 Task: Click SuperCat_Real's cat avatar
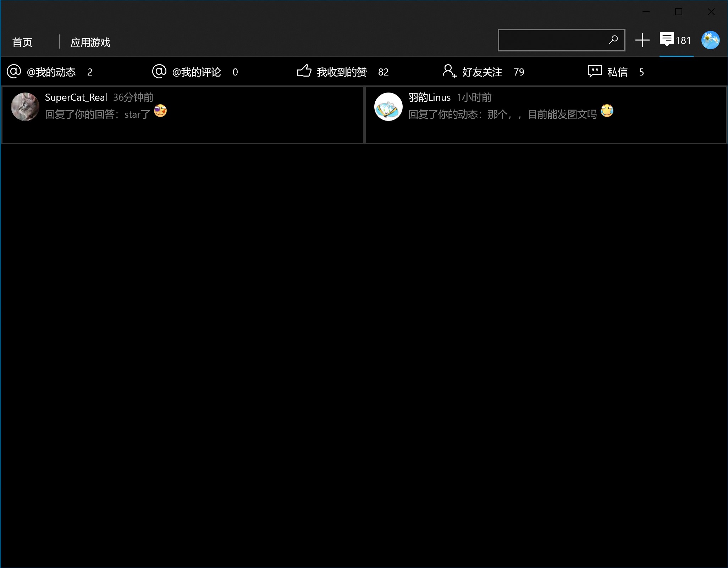coord(25,107)
